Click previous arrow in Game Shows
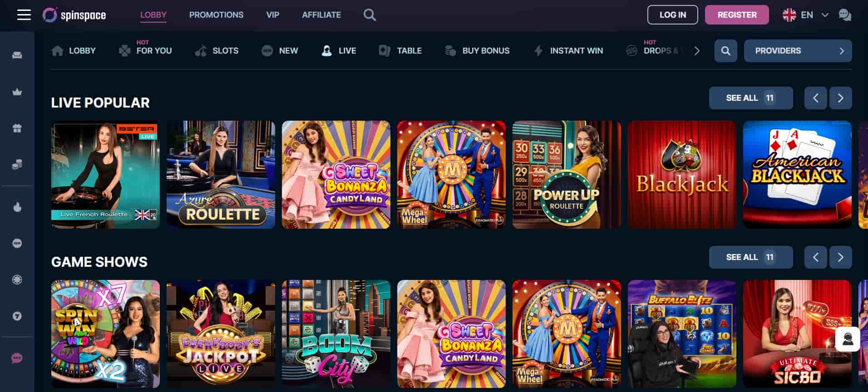This screenshot has height=392, width=868. click(x=815, y=257)
